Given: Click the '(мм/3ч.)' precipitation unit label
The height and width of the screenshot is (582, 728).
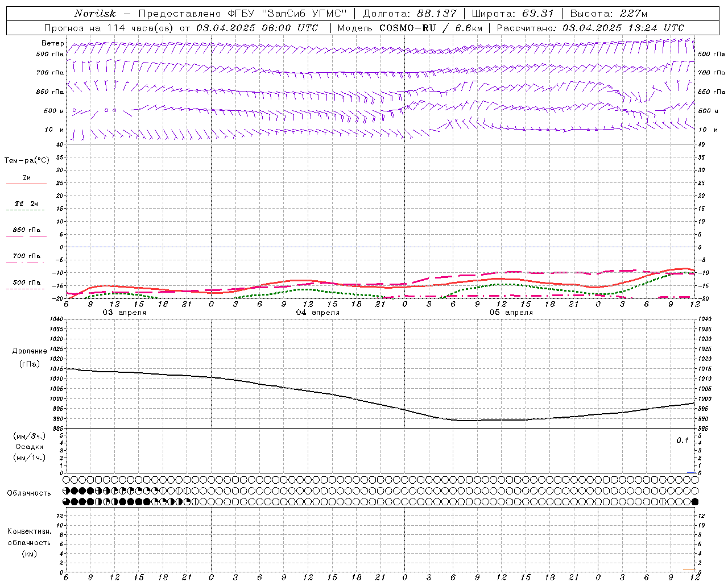Looking at the screenshot, I should pyautogui.click(x=30, y=436).
